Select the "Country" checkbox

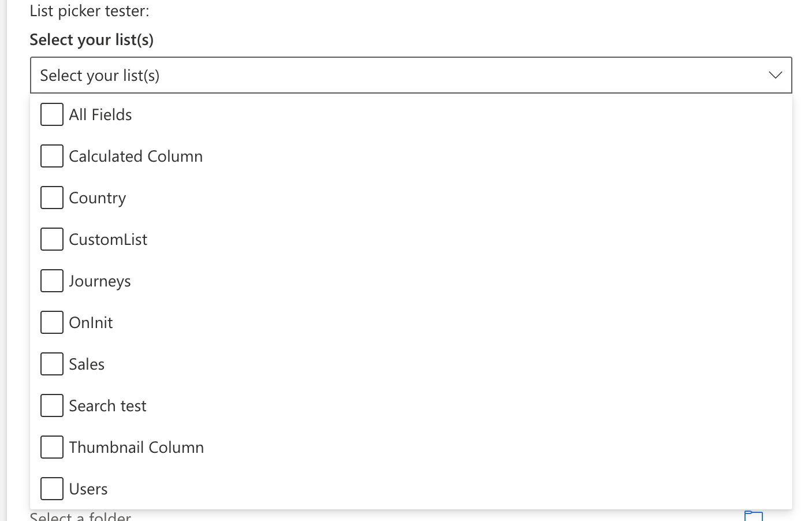51,197
